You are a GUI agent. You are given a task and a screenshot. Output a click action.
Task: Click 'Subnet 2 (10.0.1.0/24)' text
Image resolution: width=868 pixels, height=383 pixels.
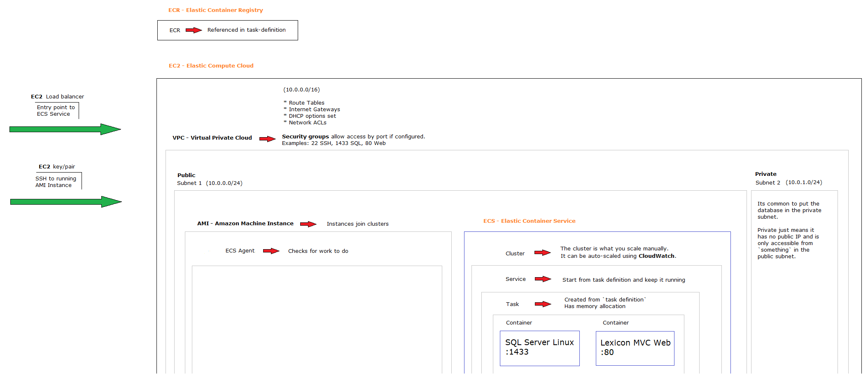click(x=789, y=182)
